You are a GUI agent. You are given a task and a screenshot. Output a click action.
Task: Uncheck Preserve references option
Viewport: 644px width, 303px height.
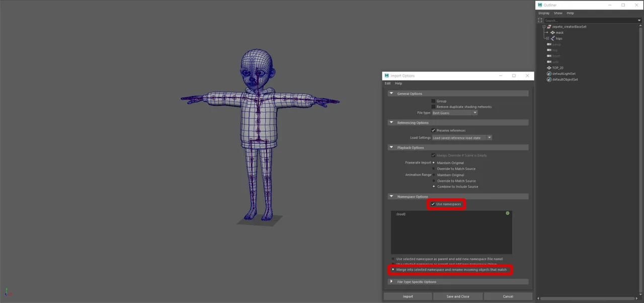click(434, 130)
